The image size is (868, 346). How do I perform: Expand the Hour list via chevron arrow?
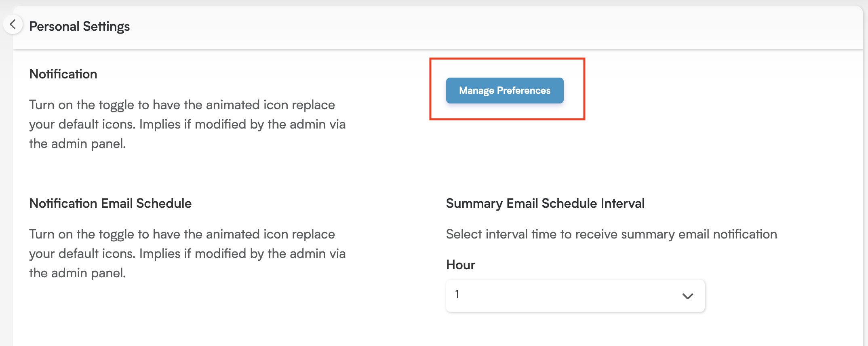pyautogui.click(x=687, y=296)
